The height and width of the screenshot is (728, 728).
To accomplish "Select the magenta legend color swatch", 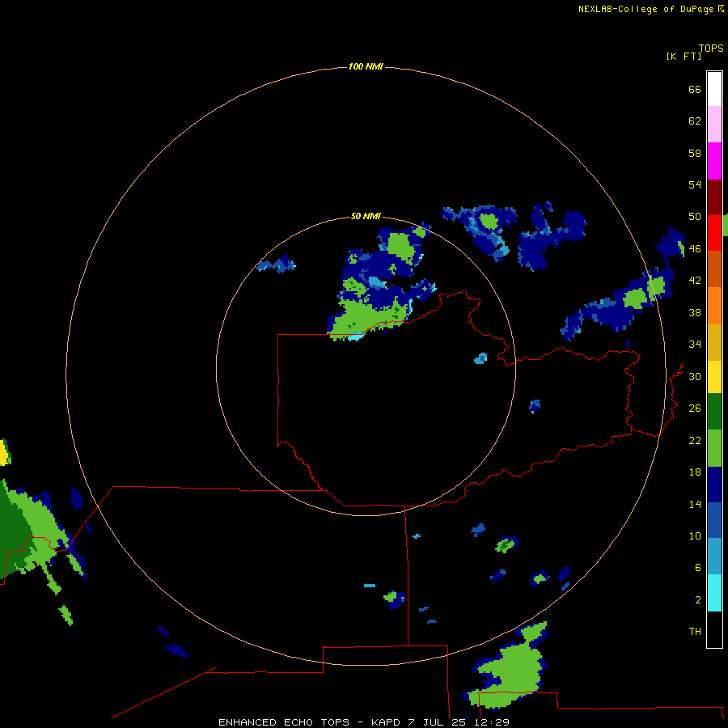I will (714, 161).
